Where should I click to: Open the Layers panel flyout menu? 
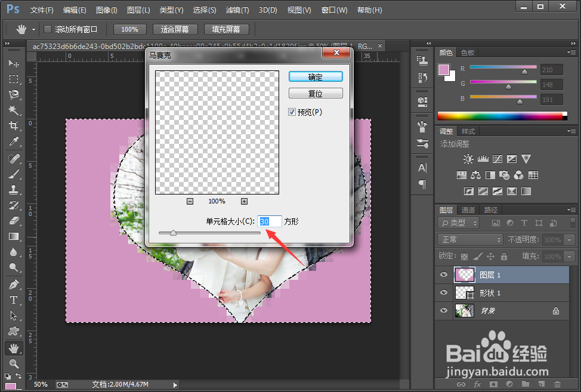point(571,209)
